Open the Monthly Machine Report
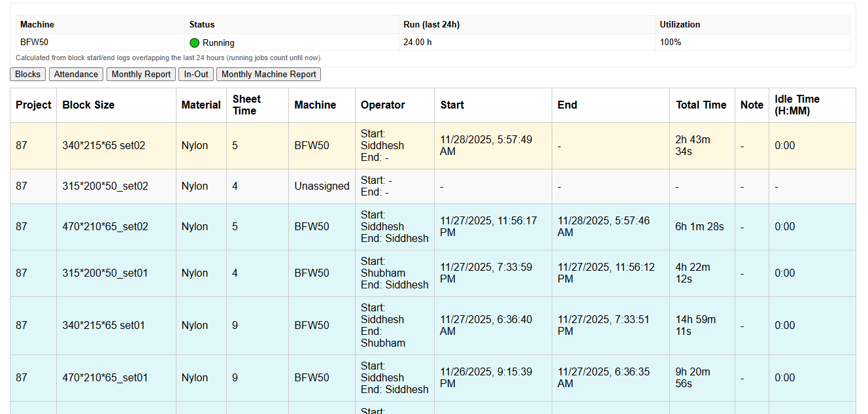The image size is (868, 414). pos(268,74)
